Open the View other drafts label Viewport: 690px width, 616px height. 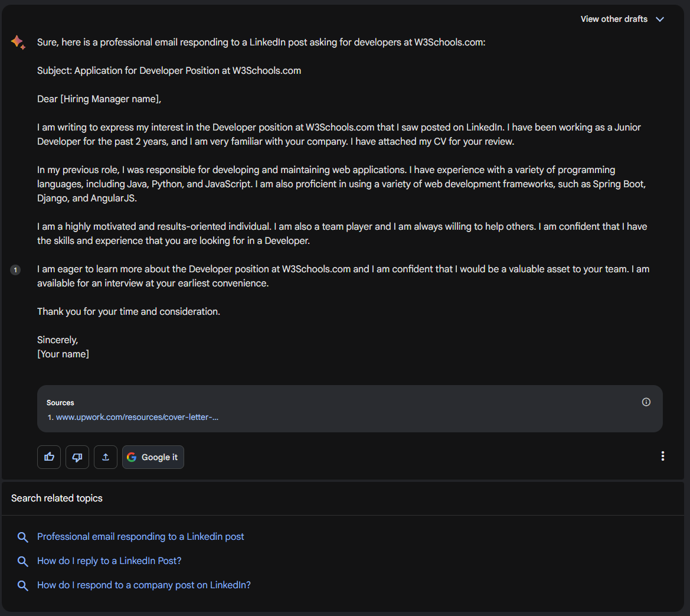tap(614, 19)
